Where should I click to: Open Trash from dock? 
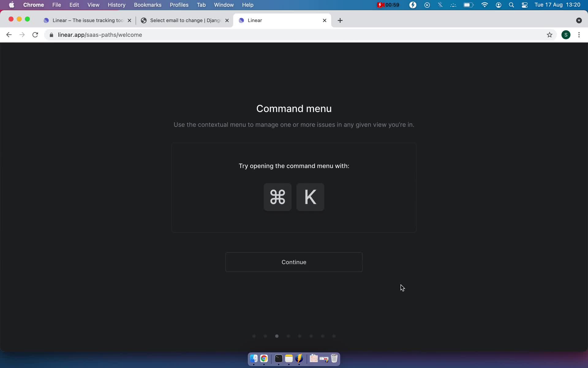click(x=334, y=359)
